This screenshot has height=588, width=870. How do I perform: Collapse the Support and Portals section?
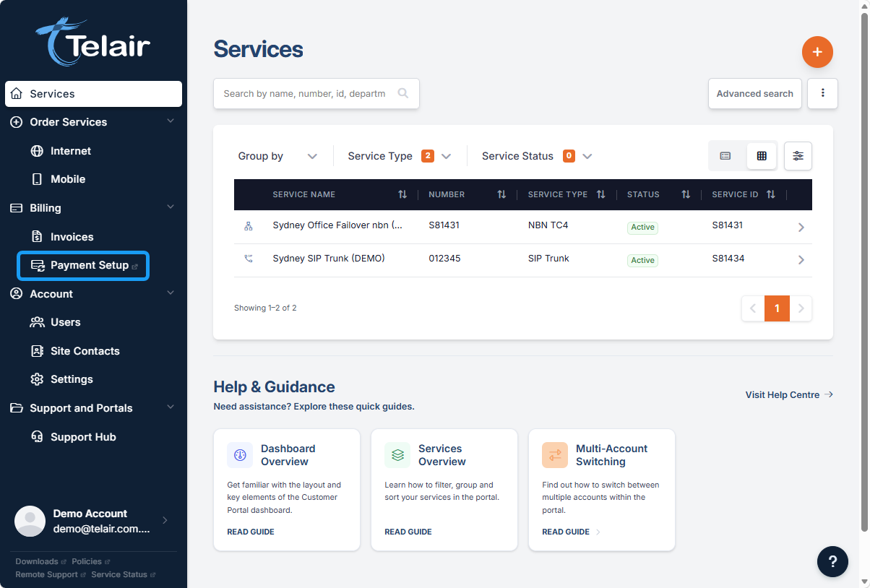coord(171,407)
